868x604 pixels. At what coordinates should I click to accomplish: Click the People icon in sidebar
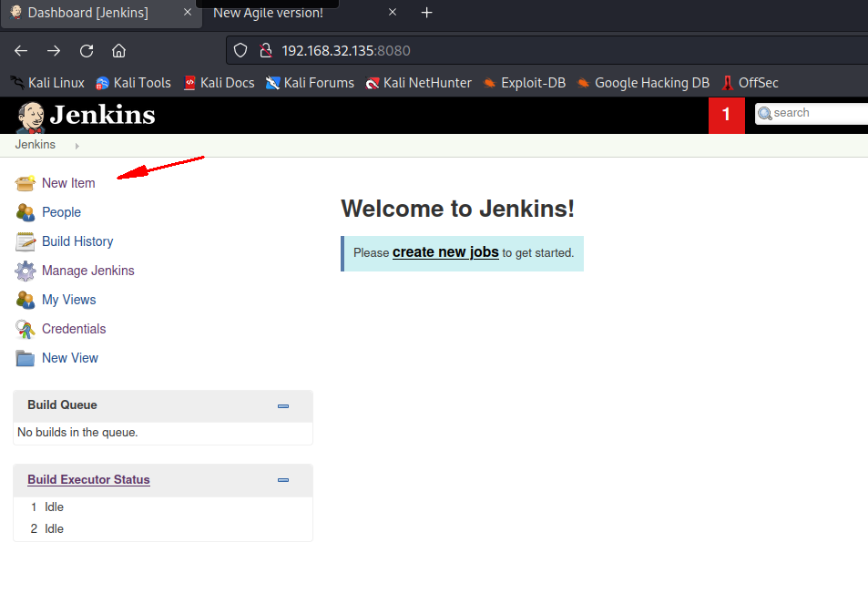[25, 212]
